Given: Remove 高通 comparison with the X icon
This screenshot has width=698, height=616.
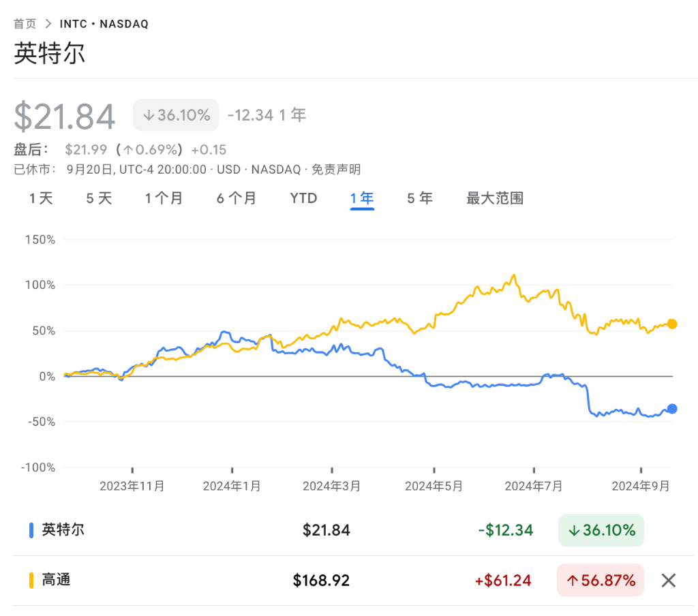Looking at the screenshot, I should (x=669, y=581).
